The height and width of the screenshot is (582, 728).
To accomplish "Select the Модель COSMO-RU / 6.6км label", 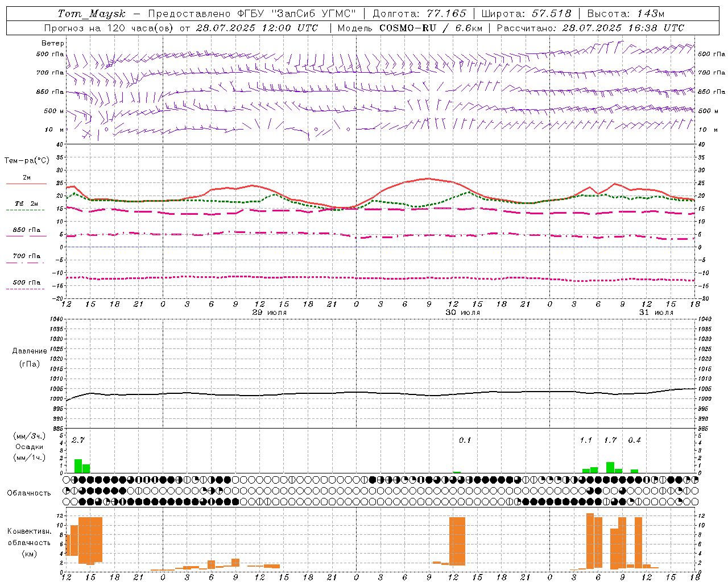I will point(409,28).
